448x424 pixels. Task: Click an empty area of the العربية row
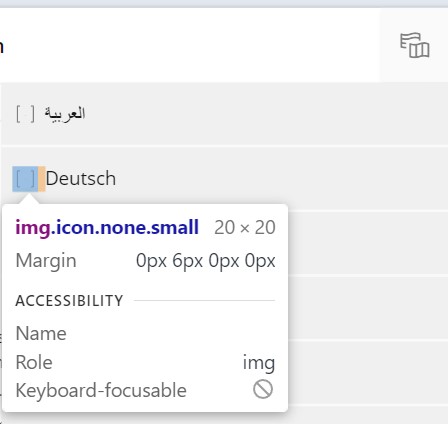267,114
